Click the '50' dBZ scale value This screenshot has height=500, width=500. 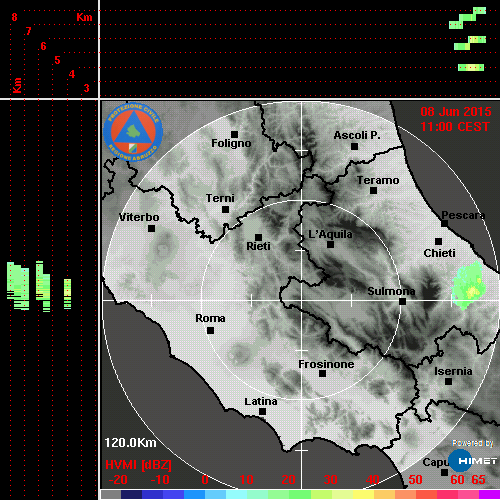coord(415,480)
